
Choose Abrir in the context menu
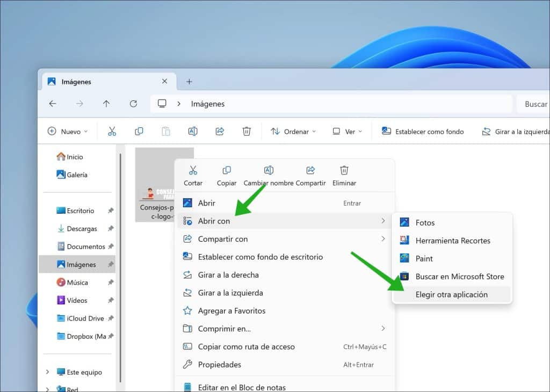tap(285, 203)
